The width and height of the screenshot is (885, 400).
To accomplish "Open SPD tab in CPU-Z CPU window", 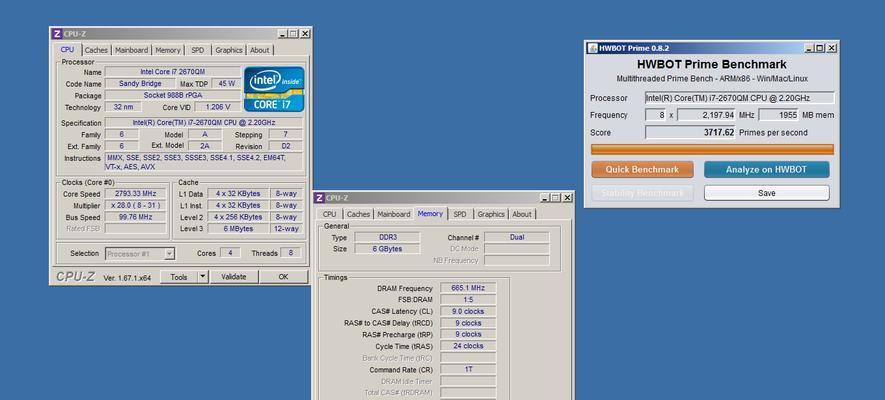I will click(x=198, y=50).
